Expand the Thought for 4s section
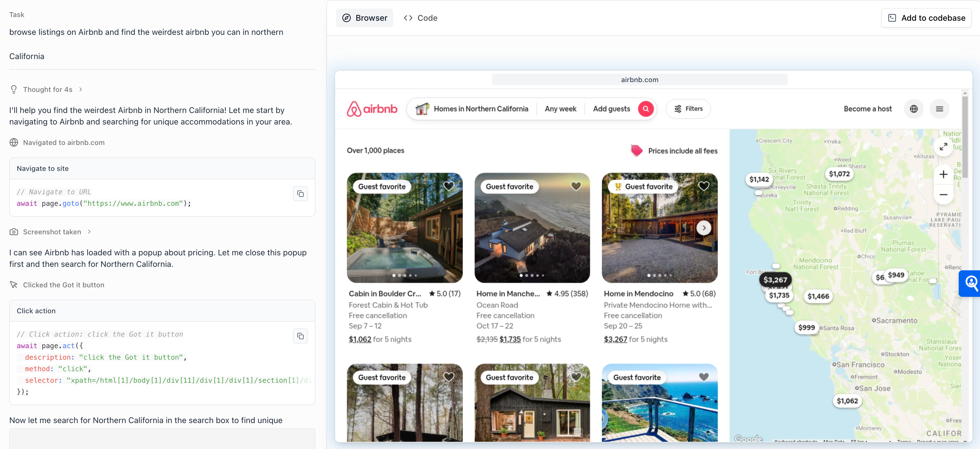Viewport: 980px width, 449px height. 48,89
